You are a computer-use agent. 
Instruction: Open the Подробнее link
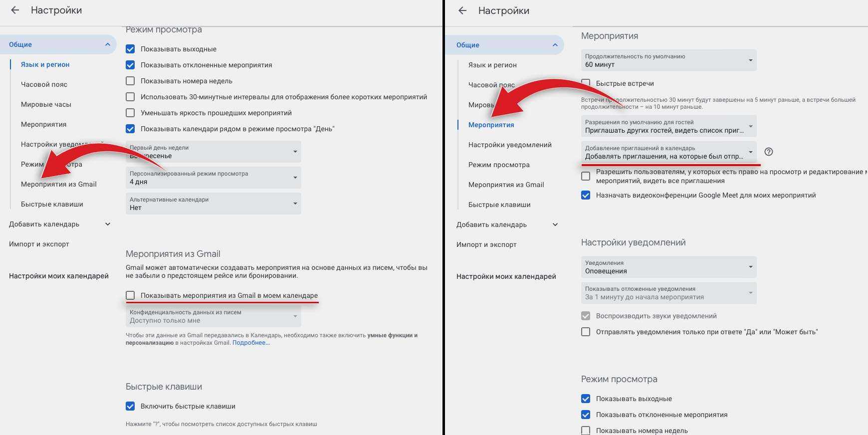(x=251, y=343)
